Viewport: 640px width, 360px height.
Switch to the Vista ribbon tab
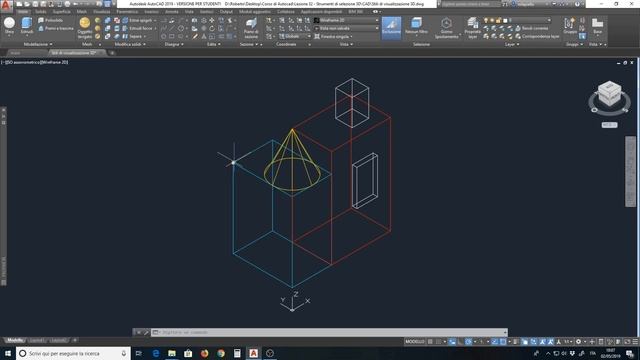[x=189, y=12]
